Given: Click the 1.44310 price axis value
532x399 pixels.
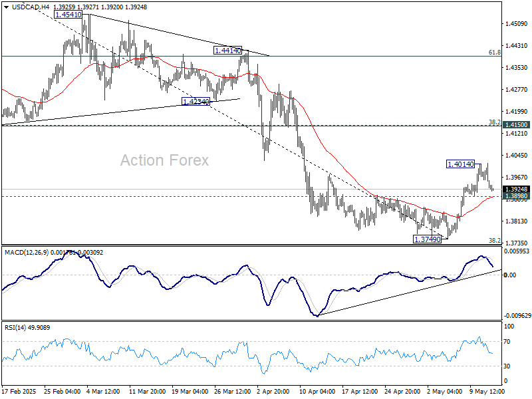Looking at the screenshot, I should point(517,46).
